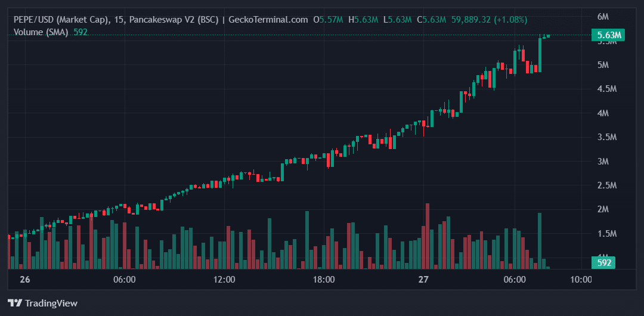Click the close value C5.63M
Image resolution: width=644 pixels, height=316 pixels.
[431, 20]
